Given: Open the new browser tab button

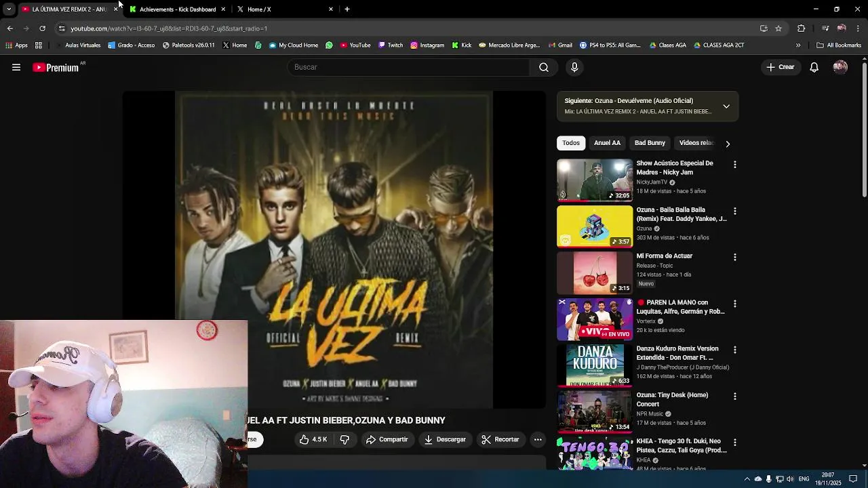Looking at the screenshot, I should (x=347, y=9).
